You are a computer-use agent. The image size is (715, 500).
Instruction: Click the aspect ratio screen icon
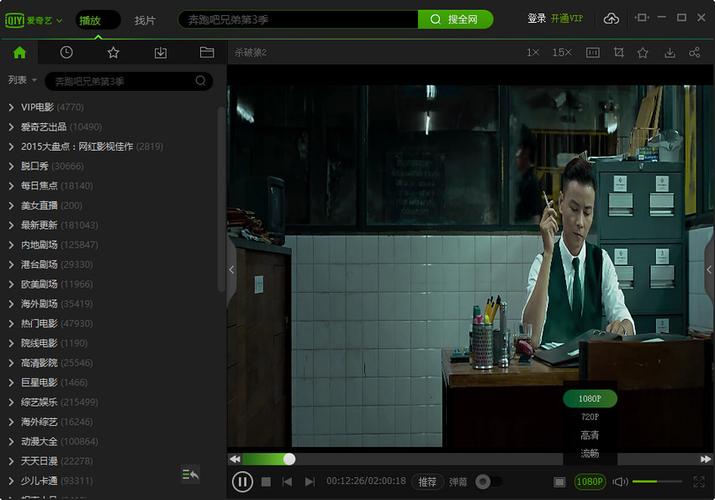point(593,53)
